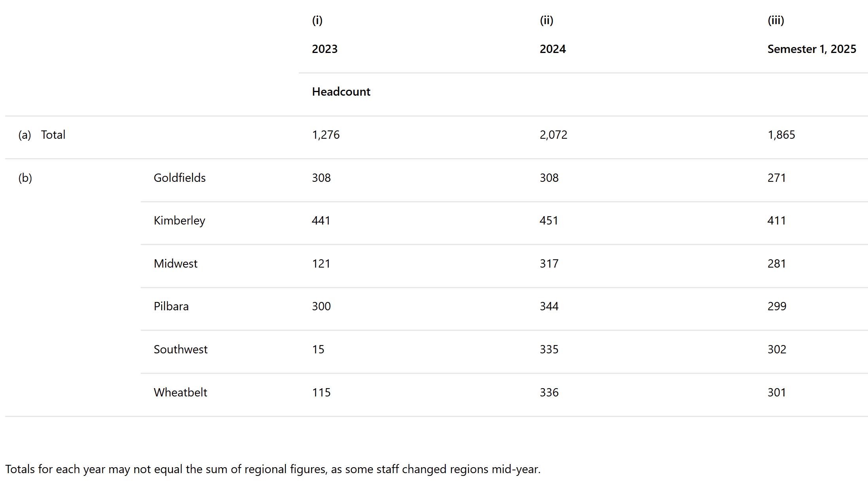The image size is (868, 483).
Task: Select the Southwest region label
Action: click(x=180, y=349)
